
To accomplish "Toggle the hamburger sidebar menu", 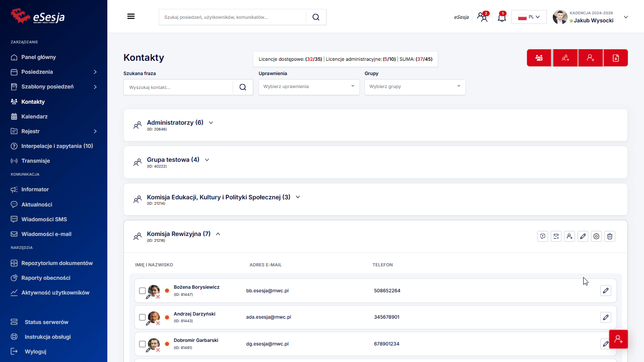I will point(131,17).
